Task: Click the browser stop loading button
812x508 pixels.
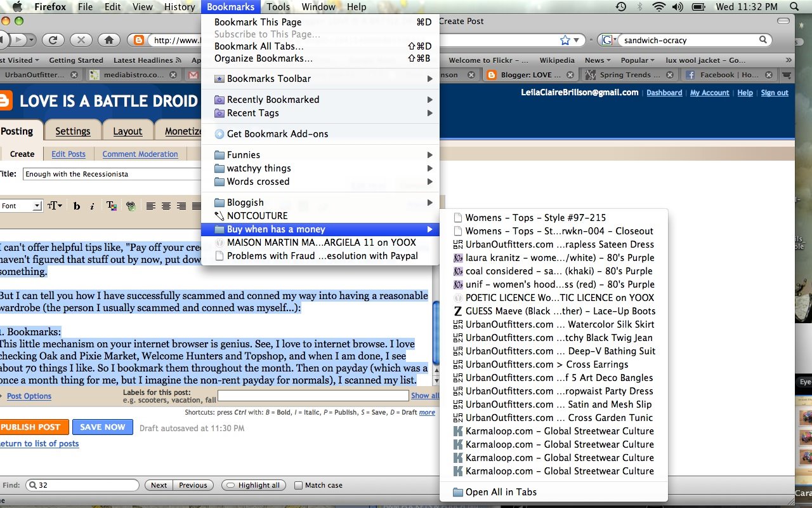Action: 81,40
